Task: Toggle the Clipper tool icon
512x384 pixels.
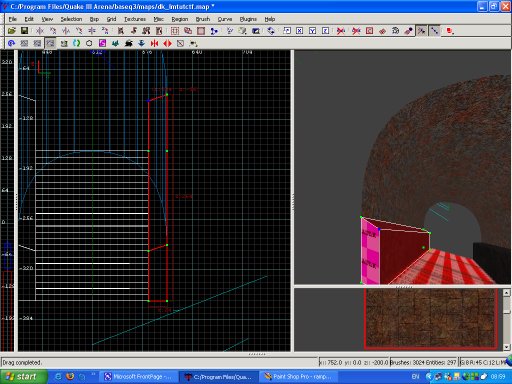Action: [214, 31]
